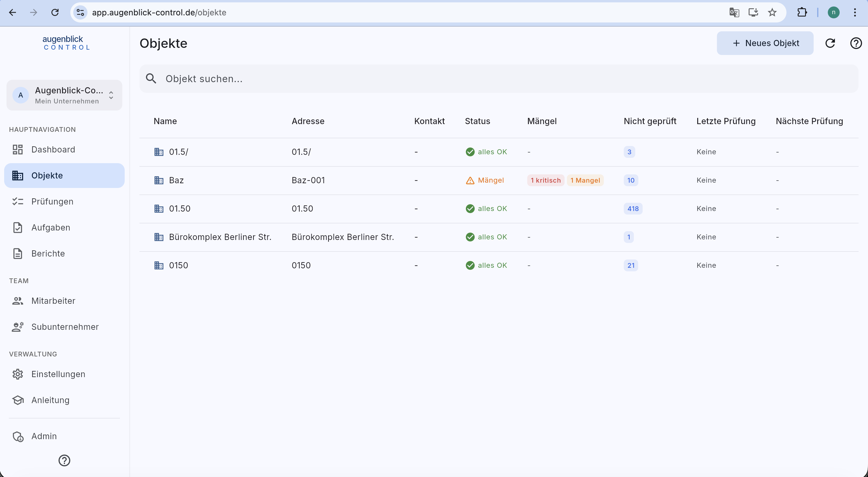Click the search magnifier icon
The width and height of the screenshot is (868, 477).
point(151,79)
